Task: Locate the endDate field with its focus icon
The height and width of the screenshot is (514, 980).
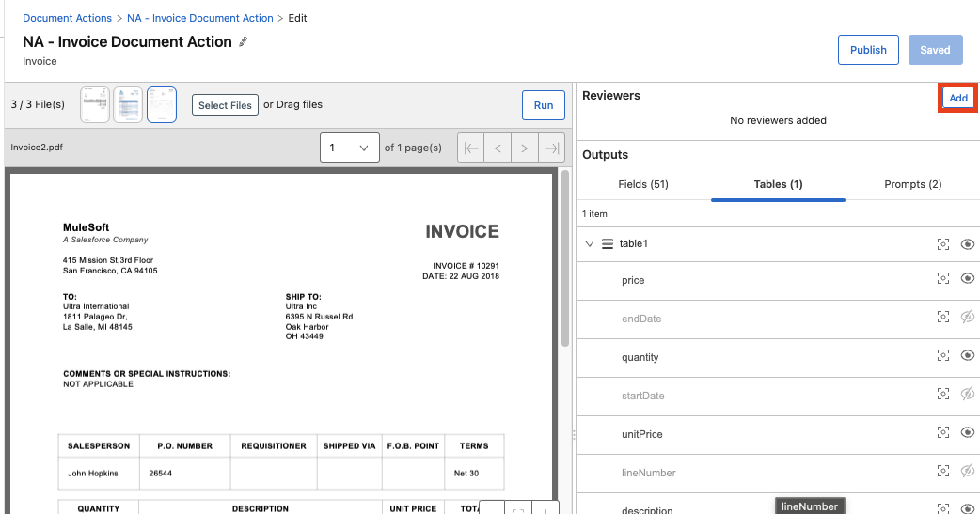Action: [x=943, y=318]
